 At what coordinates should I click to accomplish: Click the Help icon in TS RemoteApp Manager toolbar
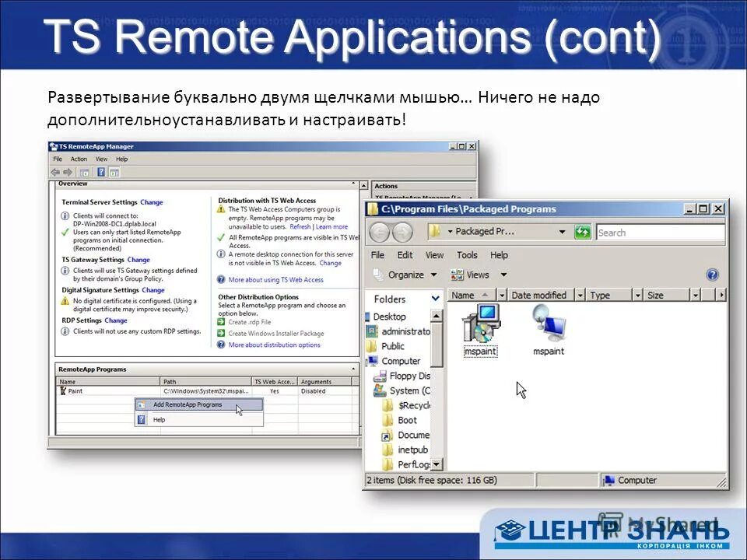(x=101, y=172)
